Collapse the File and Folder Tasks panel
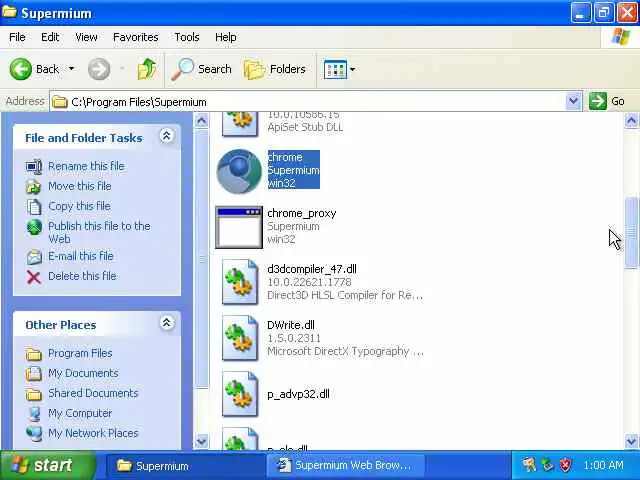Image resolution: width=640 pixels, height=480 pixels. click(x=167, y=136)
